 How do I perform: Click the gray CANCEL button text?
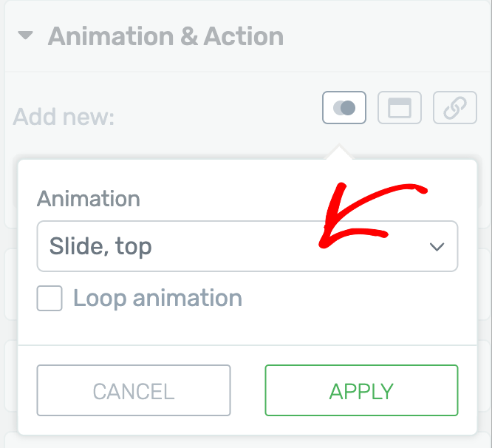coord(134,391)
